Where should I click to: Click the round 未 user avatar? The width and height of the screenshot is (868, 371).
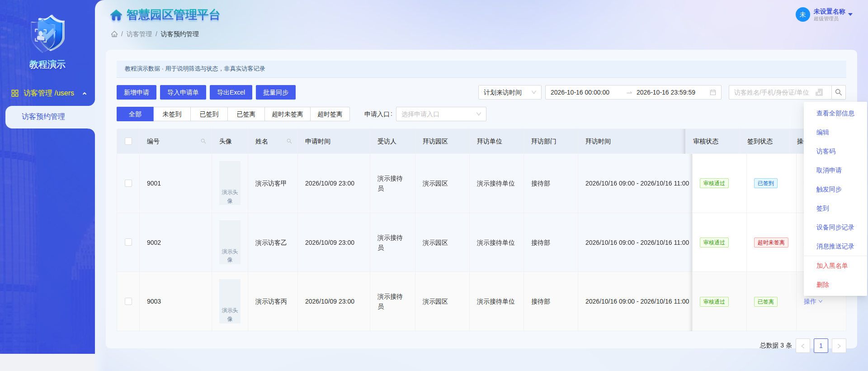click(803, 14)
